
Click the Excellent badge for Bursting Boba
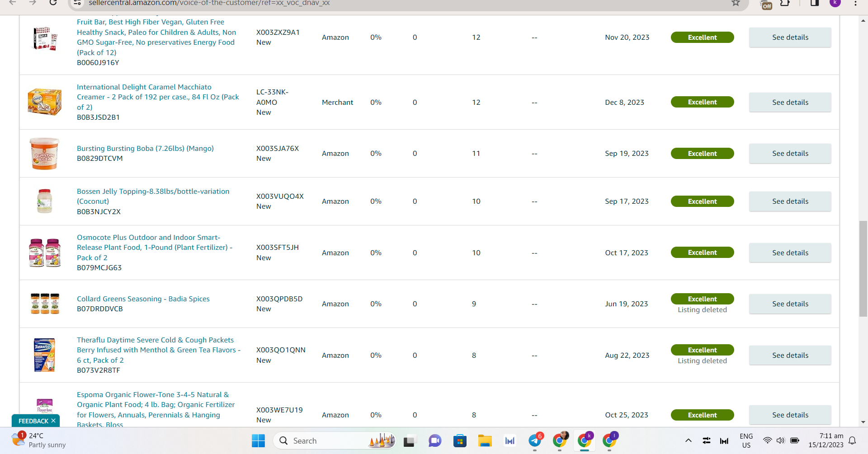[x=702, y=154]
